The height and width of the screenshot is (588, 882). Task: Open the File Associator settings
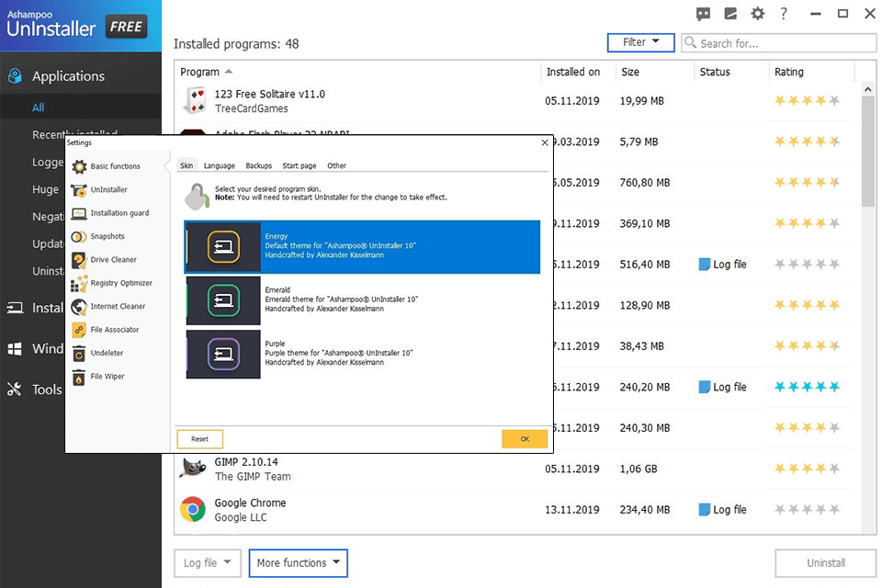[112, 330]
